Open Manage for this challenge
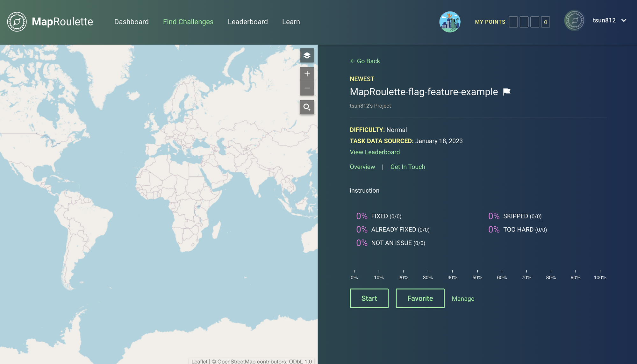637x364 pixels. click(463, 298)
